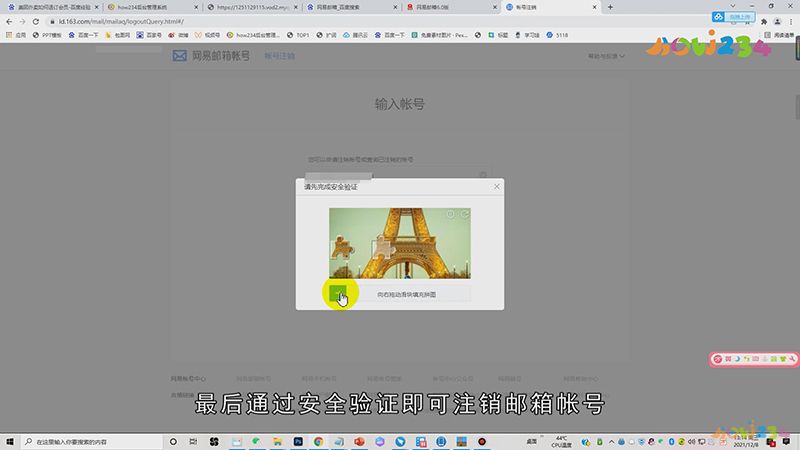Refresh the captcha puzzle image
This screenshot has width=800, height=450.
(x=464, y=214)
